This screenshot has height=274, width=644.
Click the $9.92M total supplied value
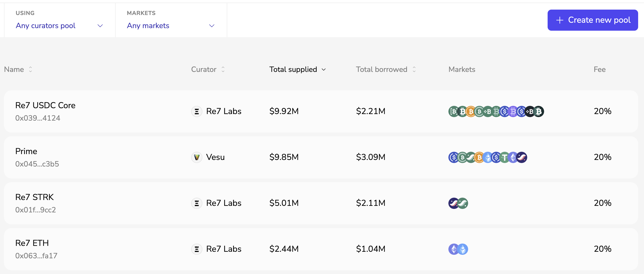click(284, 111)
